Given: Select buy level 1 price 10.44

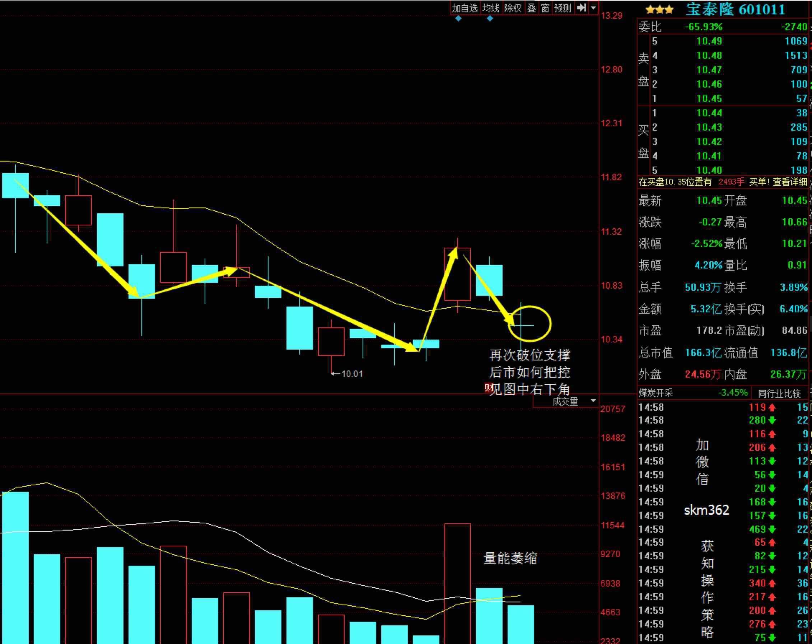Looking at the screenshot, I should (709, 113).
